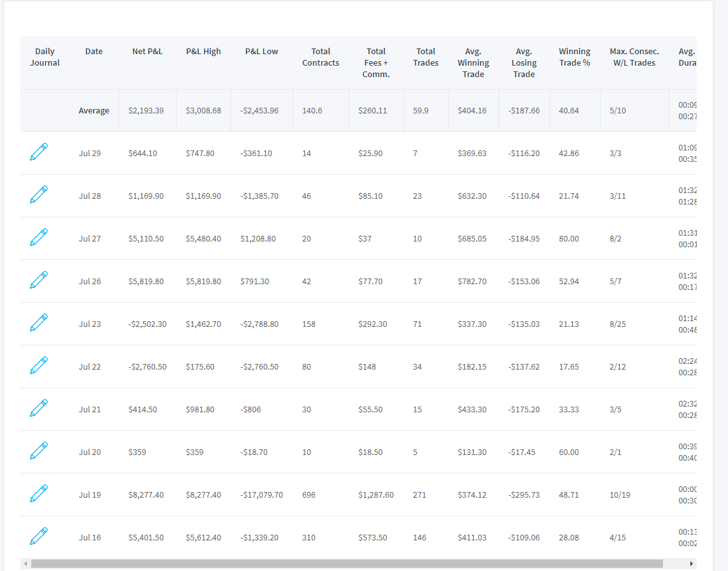728x571 pixels.
Task: Edit the journal for Jul 26
Action: pyautogui.click(x=39, y=280)
